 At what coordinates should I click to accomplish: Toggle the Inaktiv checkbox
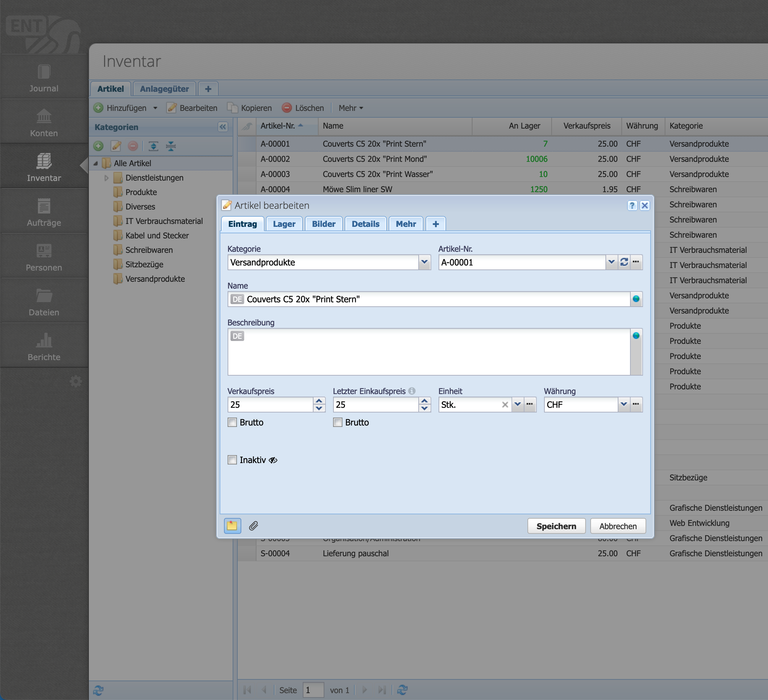point(232,460)
